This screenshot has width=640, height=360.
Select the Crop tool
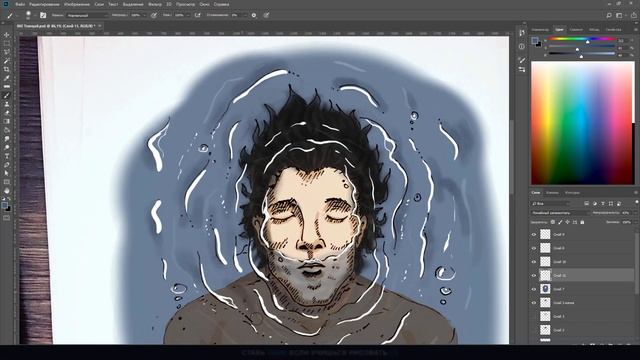click(x=7, y=69)
